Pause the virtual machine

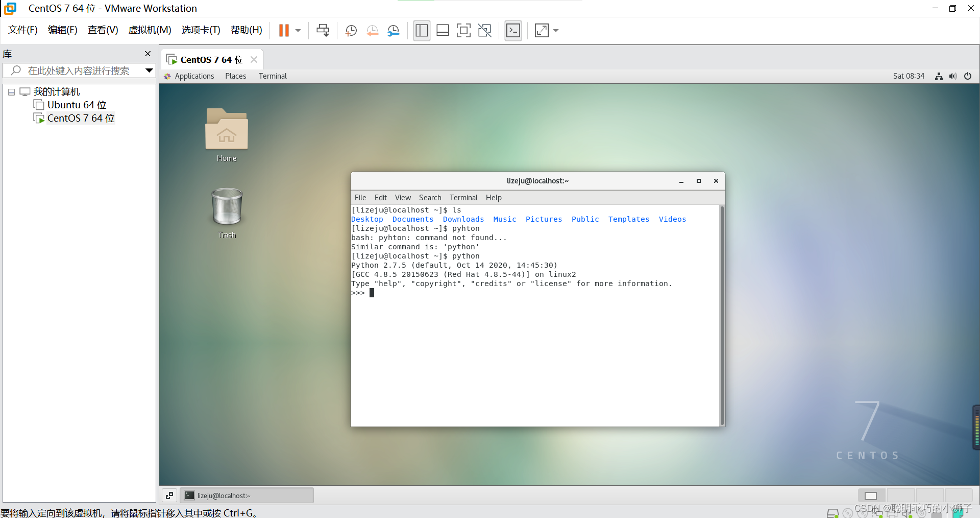[x=284, y=31]
